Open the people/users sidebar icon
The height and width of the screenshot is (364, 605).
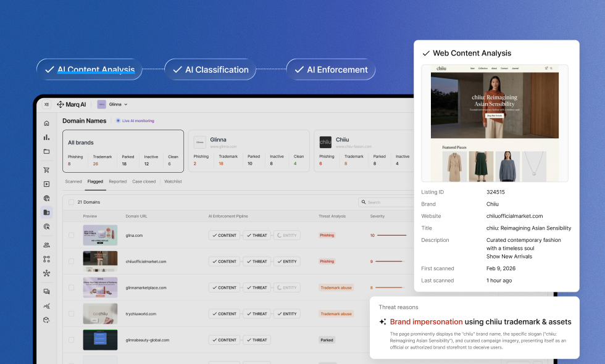[x=47, y=245]
